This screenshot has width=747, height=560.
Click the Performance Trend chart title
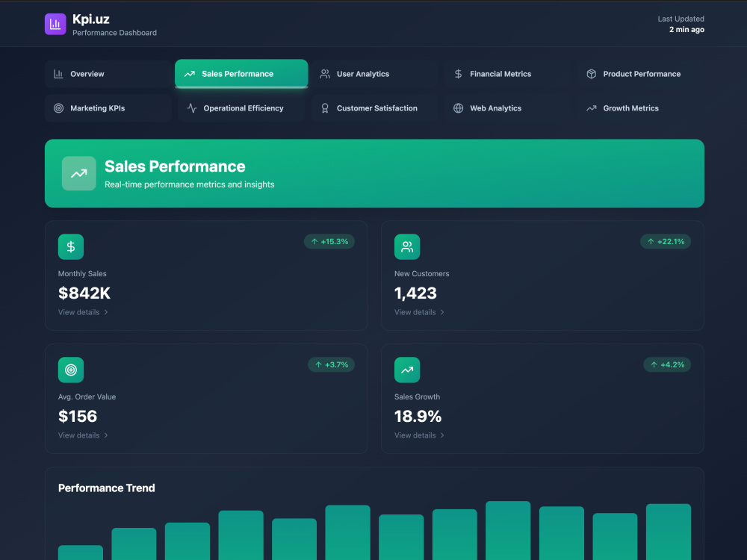tap(107, 488)
